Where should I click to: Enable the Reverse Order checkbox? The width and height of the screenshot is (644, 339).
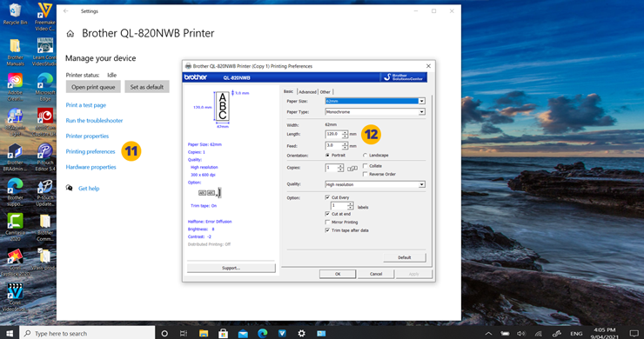(366, 174)
